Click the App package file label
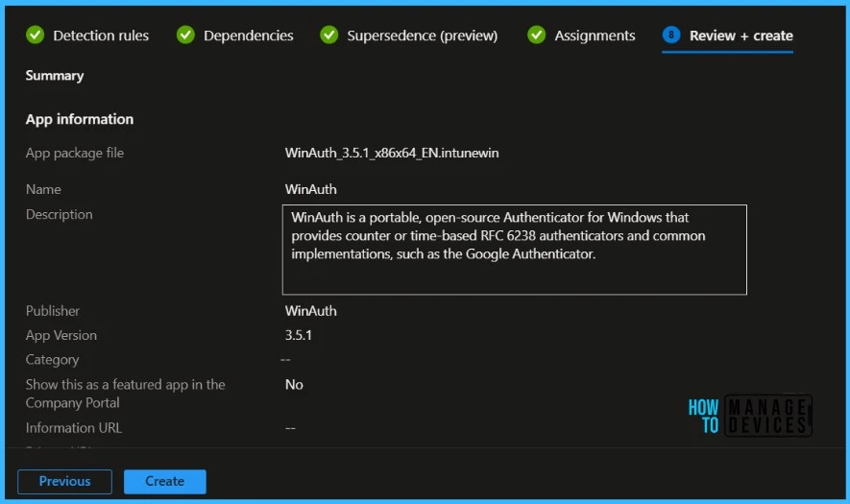 tap(75, 153)
